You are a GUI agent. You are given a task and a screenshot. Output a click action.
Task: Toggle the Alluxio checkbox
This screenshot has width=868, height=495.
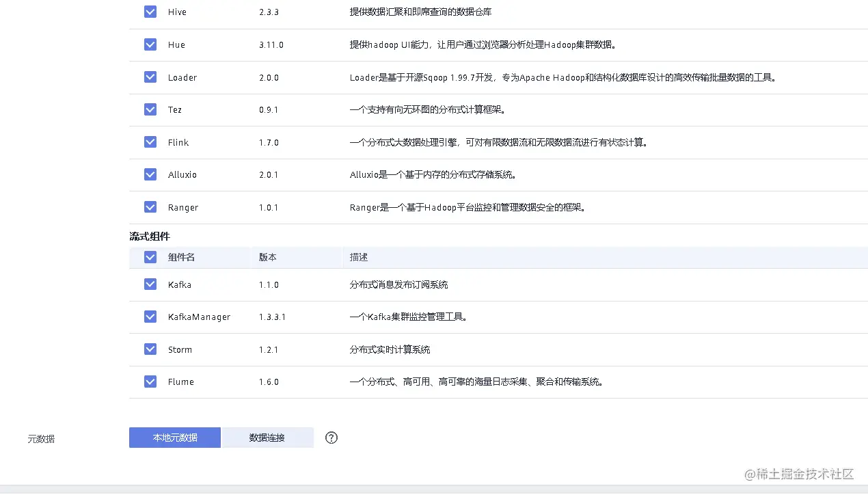[x=150, y=174]
